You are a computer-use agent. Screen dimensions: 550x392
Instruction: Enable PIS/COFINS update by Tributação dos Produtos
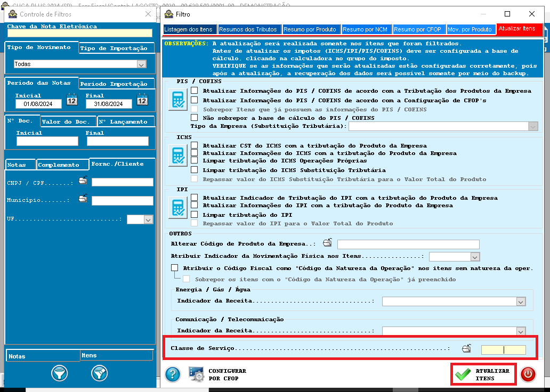click(195, 91)
